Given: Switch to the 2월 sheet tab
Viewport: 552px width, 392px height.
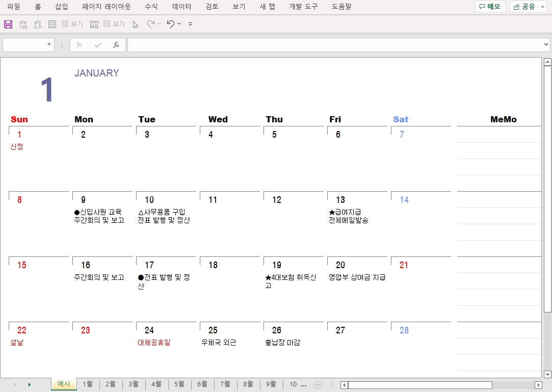Looking at the screenshot, I should pos(111,384).
